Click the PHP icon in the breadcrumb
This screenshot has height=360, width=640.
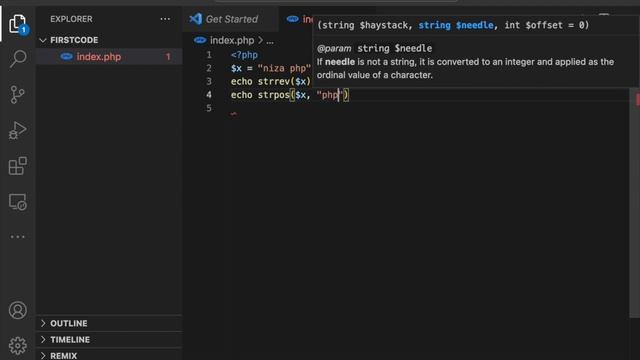[200, 40]
